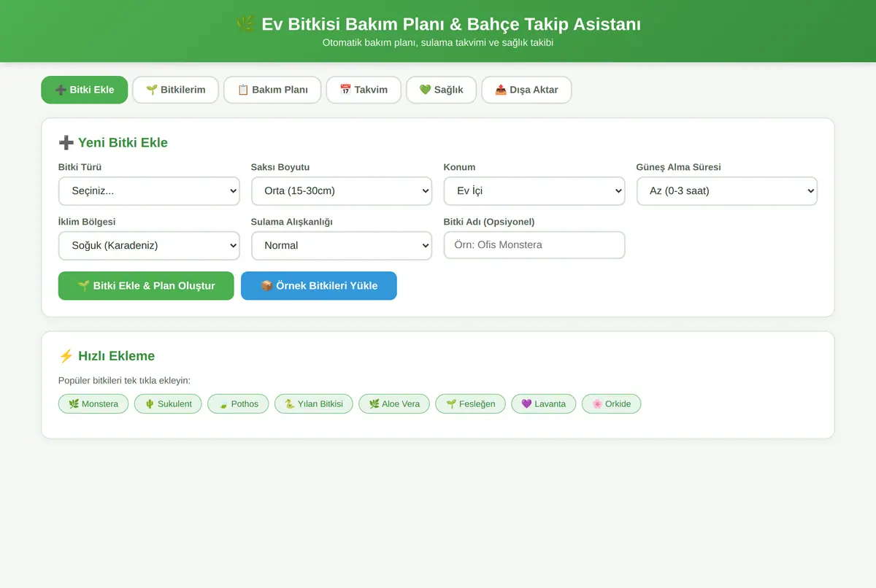Open the Saksı Boyutu dropdown
The image size is (876, 588).
click(342, 191)
